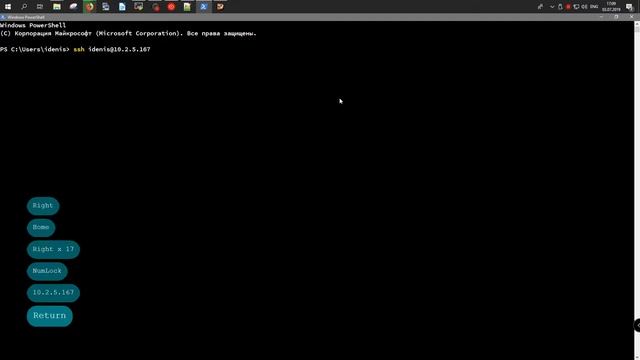Open PowerShell window system menu icon
The image size is (640, 360).
[x=3, y=17]
